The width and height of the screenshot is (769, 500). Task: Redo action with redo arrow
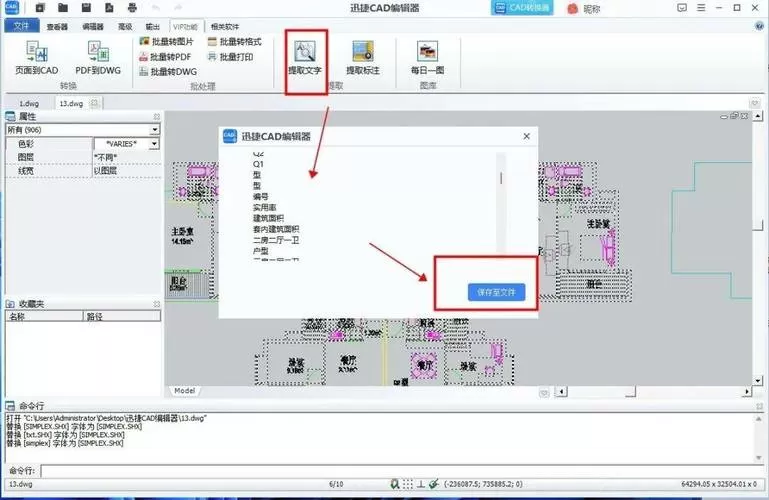point(178,8)
